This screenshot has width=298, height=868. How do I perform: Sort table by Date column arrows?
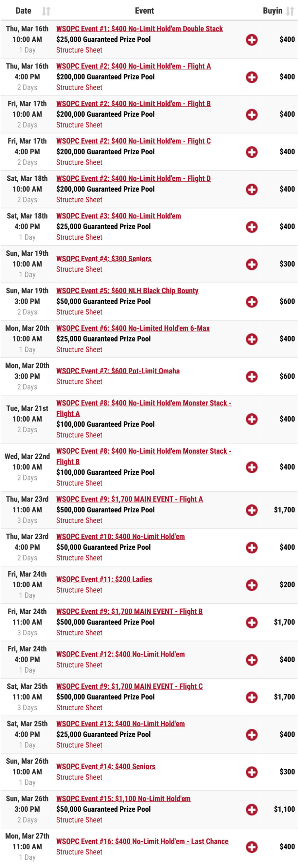(46, 11)
